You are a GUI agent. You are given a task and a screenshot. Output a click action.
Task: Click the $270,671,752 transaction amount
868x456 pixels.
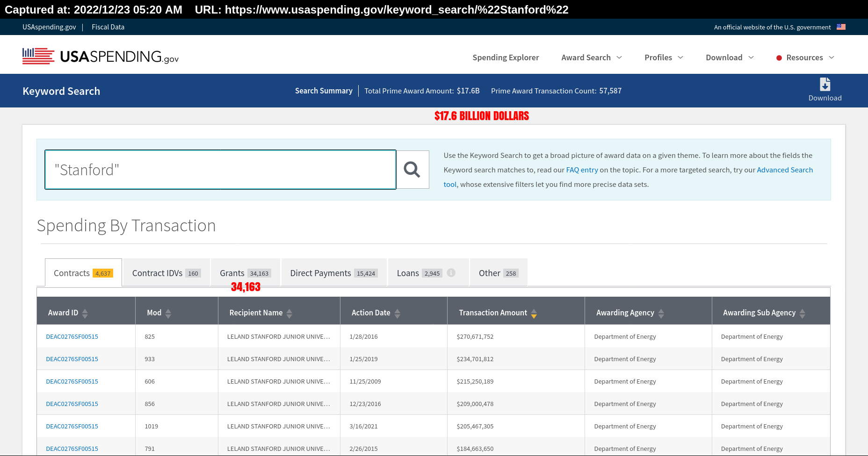(475, 336)
